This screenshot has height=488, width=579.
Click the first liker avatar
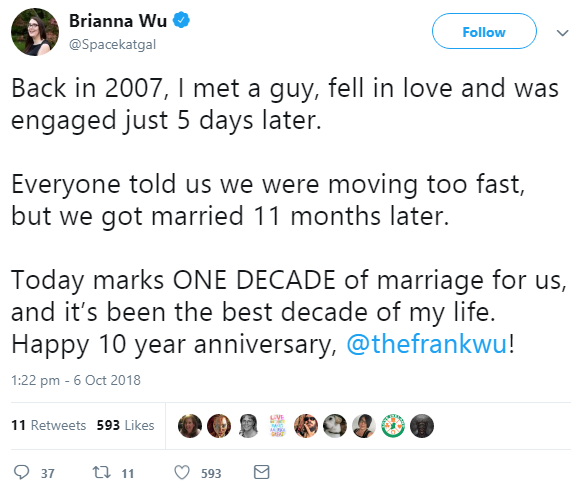190,426
